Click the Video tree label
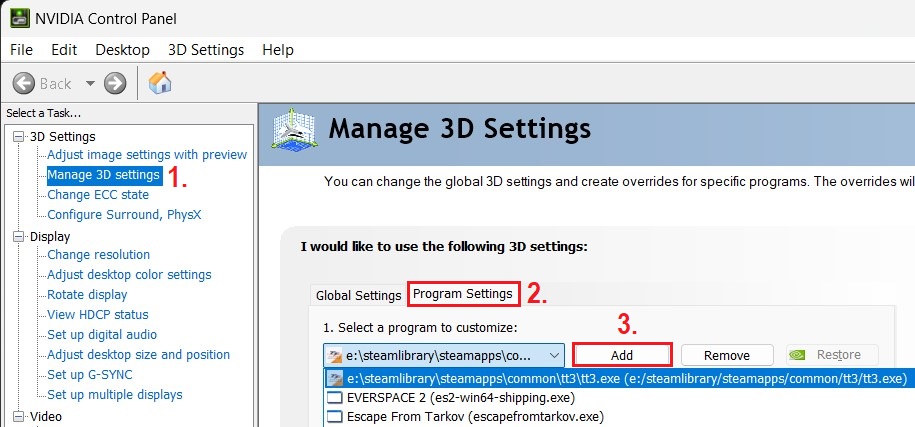This screenshot has height=427, width=915. (46, 416)
